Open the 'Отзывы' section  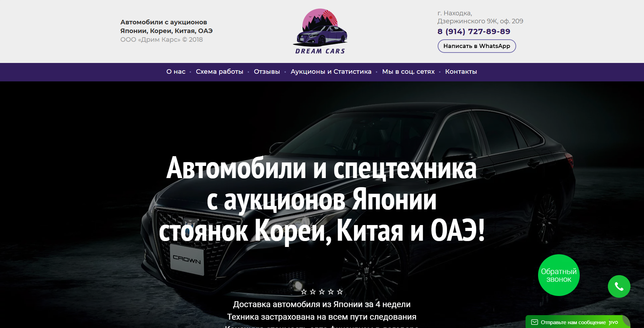tap(267, 72)
